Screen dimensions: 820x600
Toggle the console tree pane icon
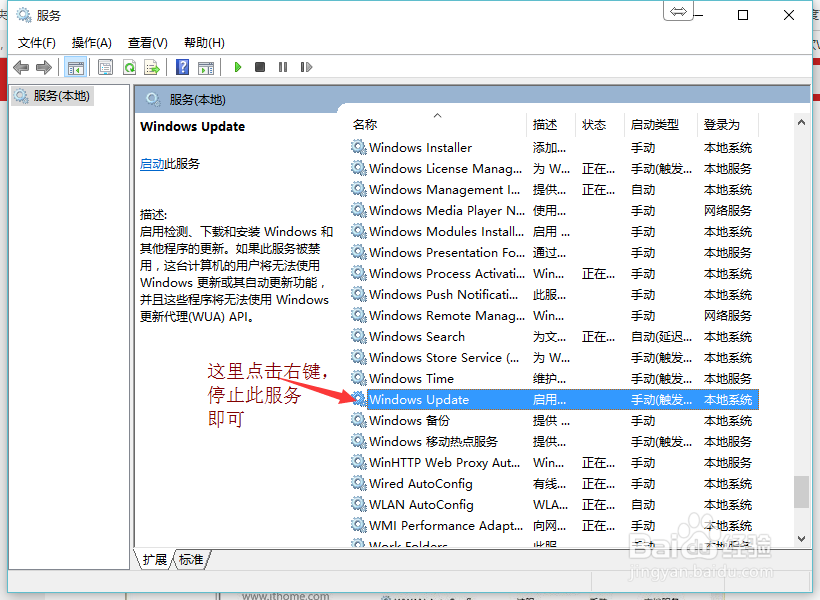75,67
